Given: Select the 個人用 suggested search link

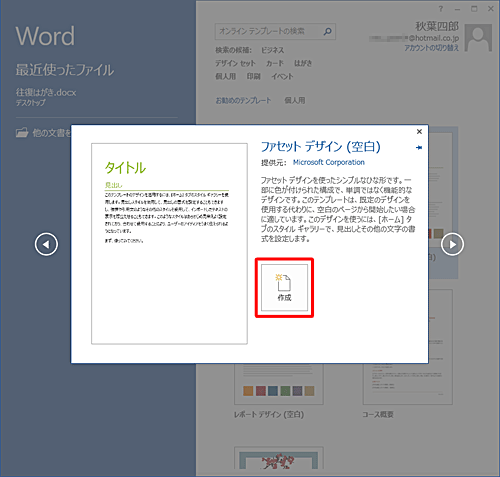Looking at the screenshot, I should [x=225, y=76].
